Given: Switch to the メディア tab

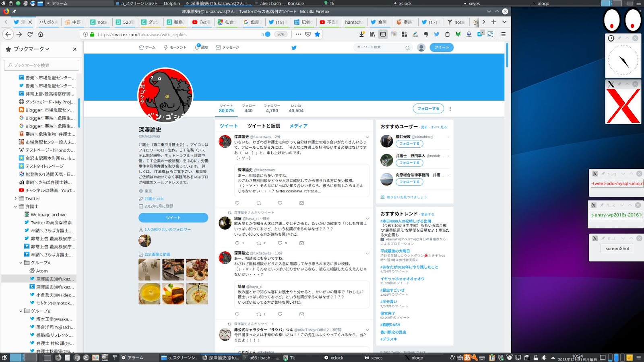Looking at the screenshot, I should coord(298,126).
